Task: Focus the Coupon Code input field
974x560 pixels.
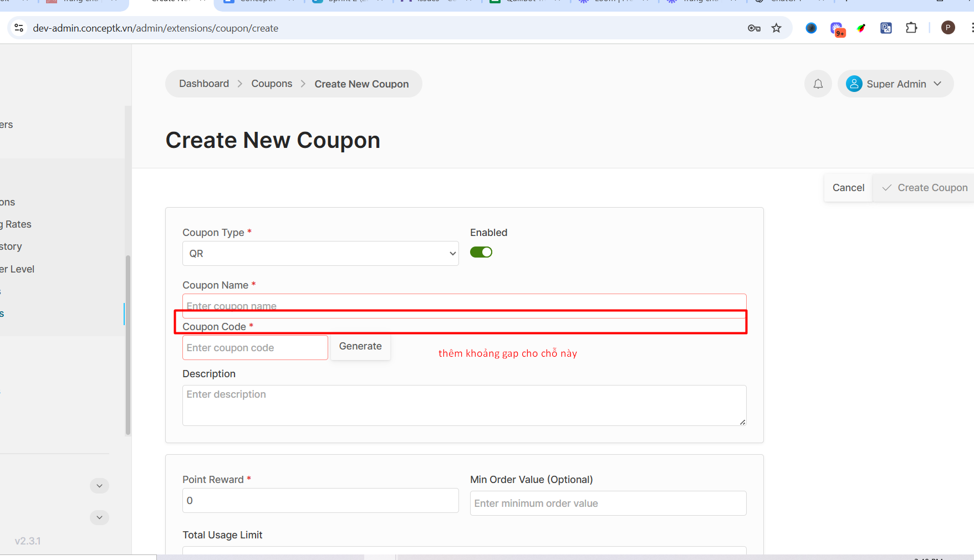Action: coord(255,348)
